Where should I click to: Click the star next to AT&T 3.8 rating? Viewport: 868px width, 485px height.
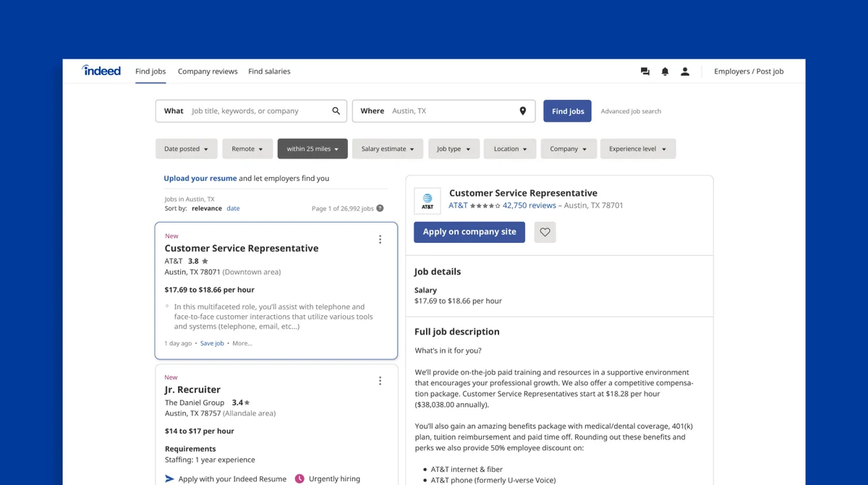click(205, 261)
